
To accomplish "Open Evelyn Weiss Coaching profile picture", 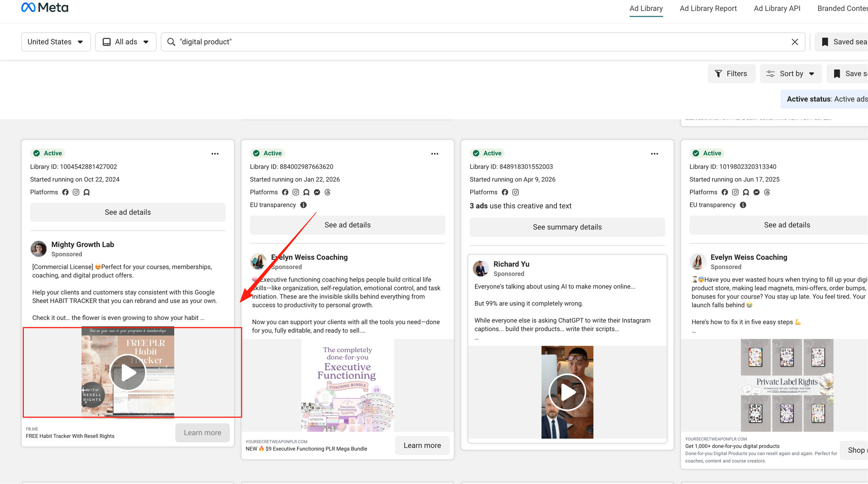I will [259, 262].
